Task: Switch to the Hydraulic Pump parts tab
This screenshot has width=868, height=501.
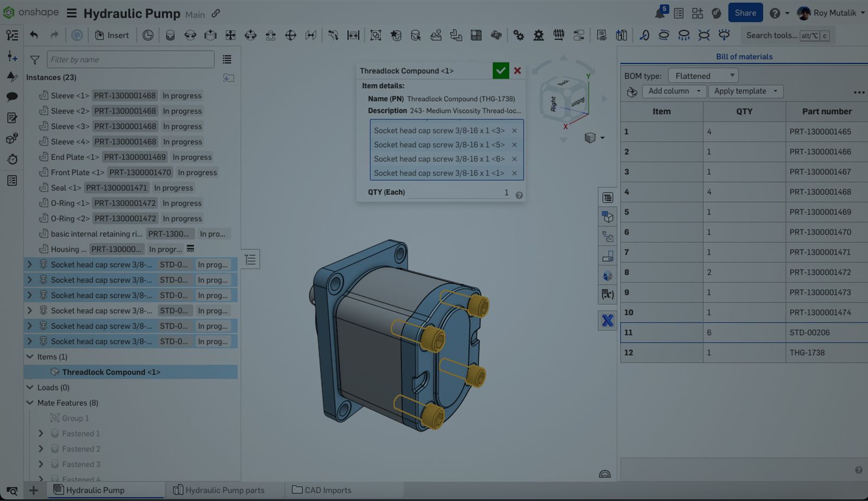Action: (x=225, y=490)
